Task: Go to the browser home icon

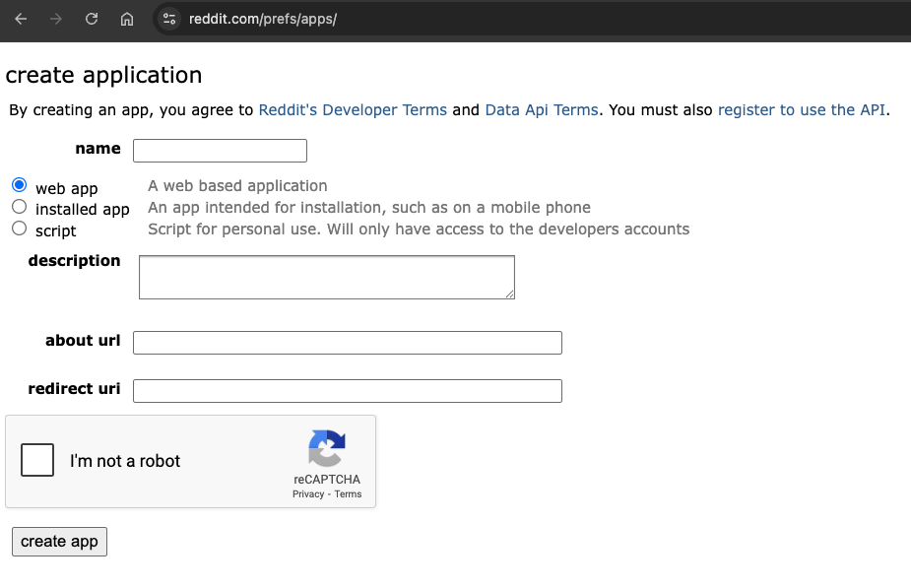Action: pyautogui.click(x=127, y=19)
